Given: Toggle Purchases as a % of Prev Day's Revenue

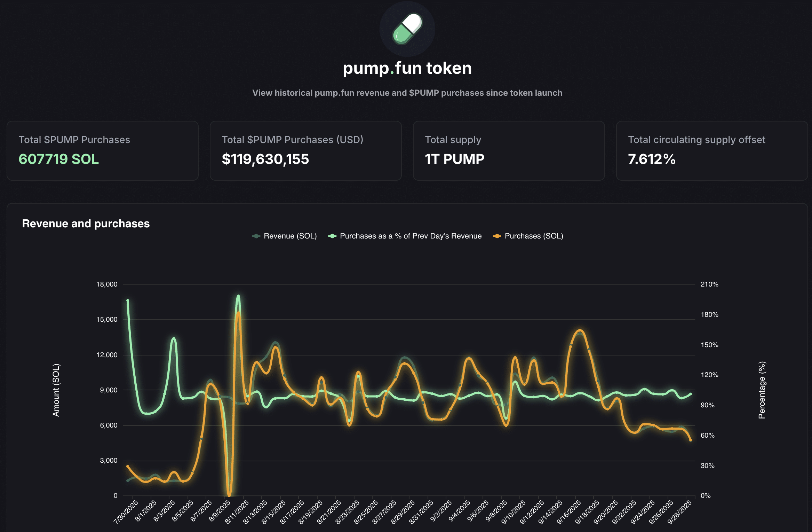Looking at the screenshot, I should point(411,236).
